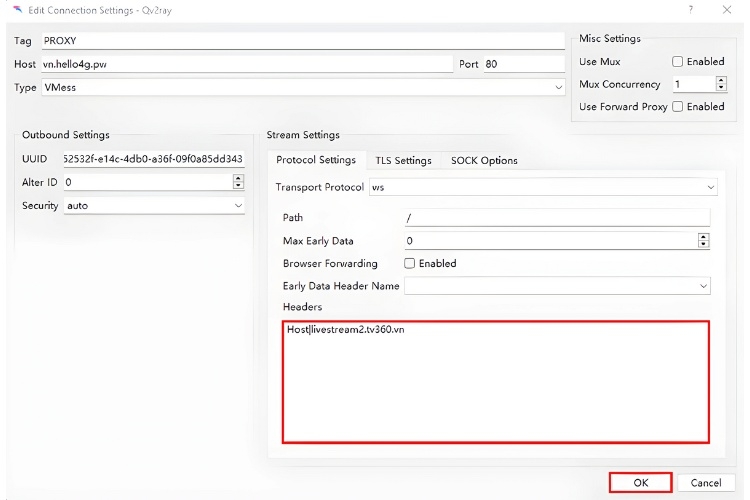Image resolution: width=750 pixels, height=500 pixels.
Task: Increase Alter ID using the up arrow
Action: [238, 178]
